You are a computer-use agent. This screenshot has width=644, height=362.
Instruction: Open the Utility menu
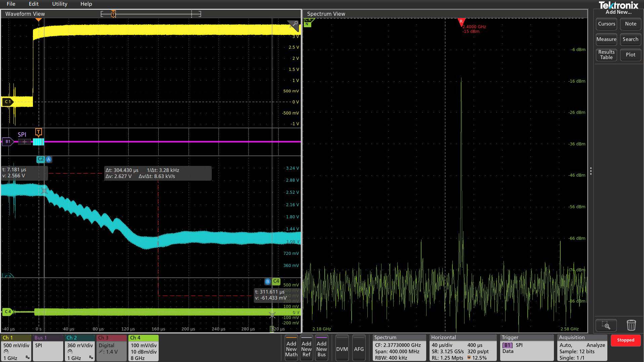tap(59, 4)
